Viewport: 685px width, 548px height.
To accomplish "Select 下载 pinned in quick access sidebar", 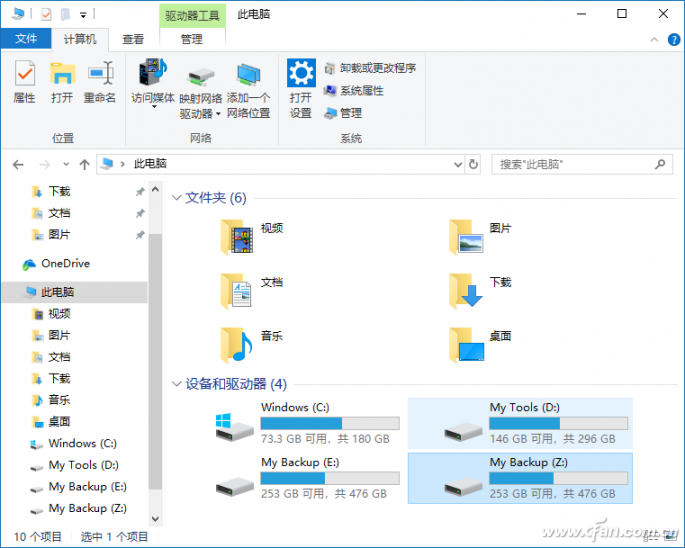I will (59, 191).
